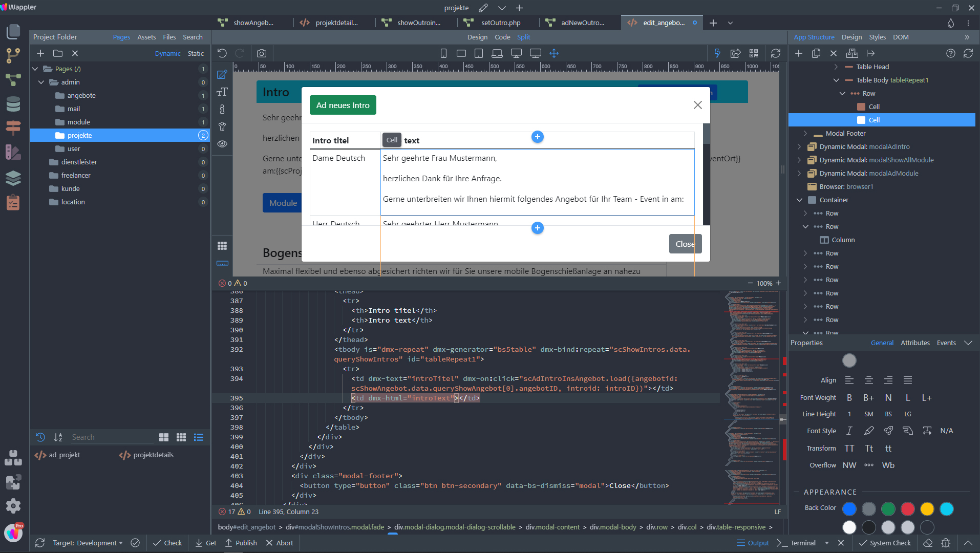Open the settings gear in left sidebar
Image resolution: width=980 pixels, height=553 pixels.
tap(13, 506)
